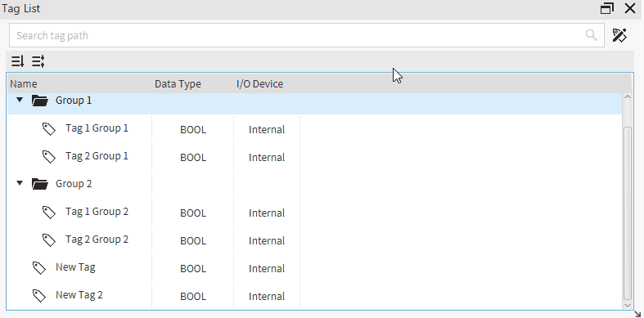Select Tag 1 Group 2 name
The width and height of the screenshot is (644, 318).
point(97,212)
